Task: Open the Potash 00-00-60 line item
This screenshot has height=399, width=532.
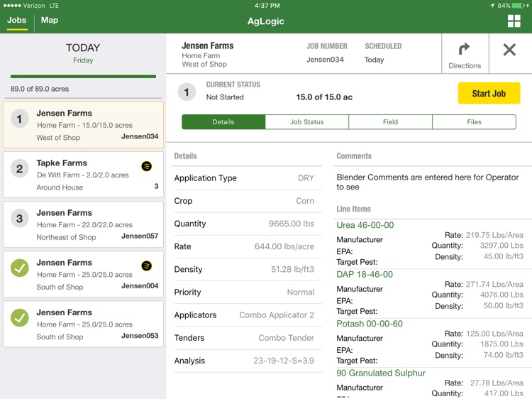Action: [370, 324]
